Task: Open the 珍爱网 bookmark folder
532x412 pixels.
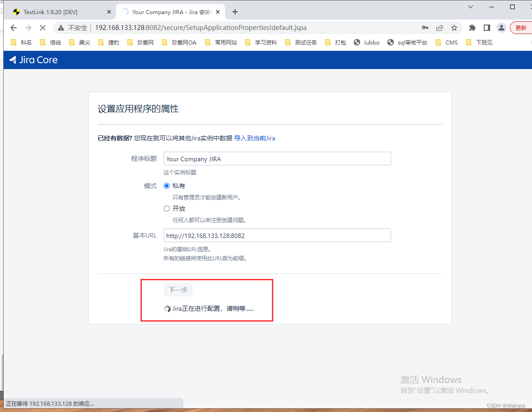Action: [141, 42]
